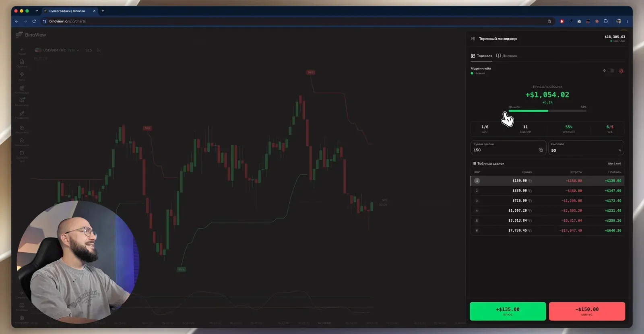Viewport: 644px width, 334px height.
Task: Toggle the lightning auto-mode switch
Action: [x=611, y=71]
